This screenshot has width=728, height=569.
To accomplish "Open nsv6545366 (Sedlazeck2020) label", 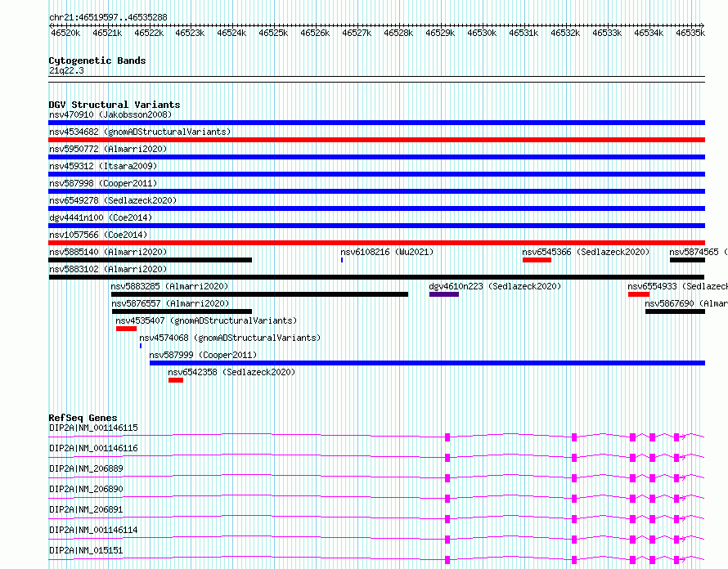I will [x=586, y=252].
